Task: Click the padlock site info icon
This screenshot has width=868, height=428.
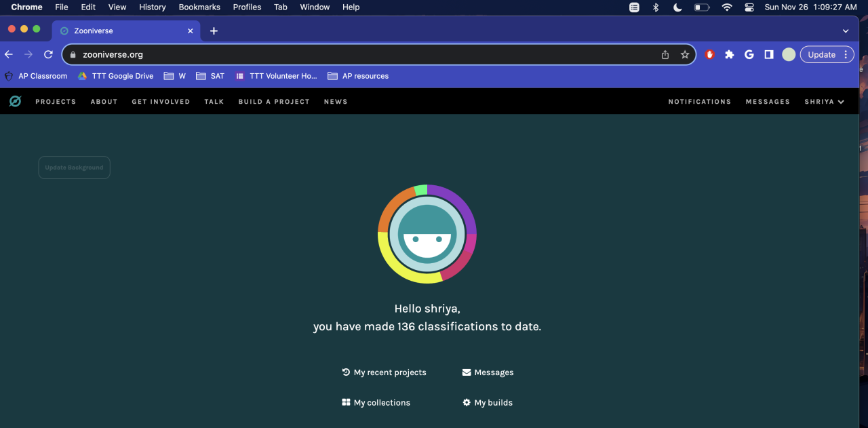Action: coord(74,54)
